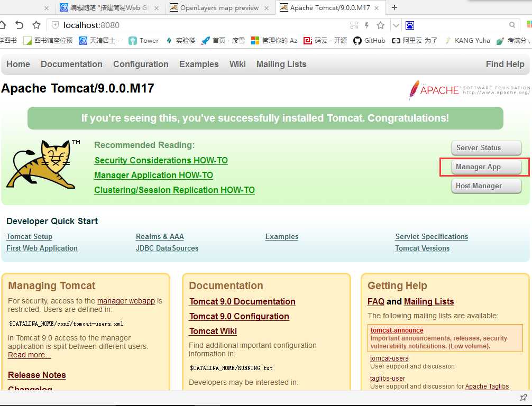Open the GitHub bookmark
The width and height of the screenshot is (532, 406).
tap(369, 41)
